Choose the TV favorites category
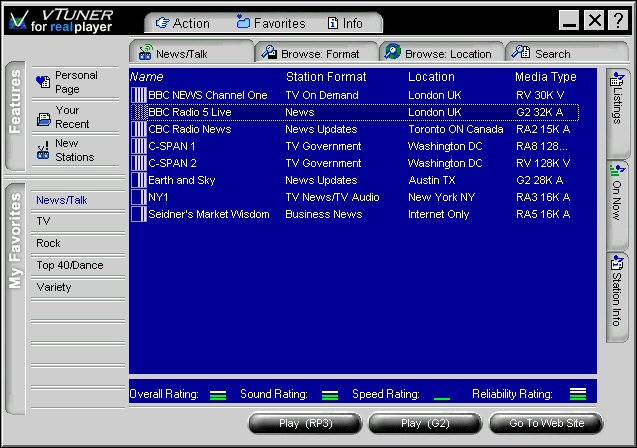 [x=43, y=221]
